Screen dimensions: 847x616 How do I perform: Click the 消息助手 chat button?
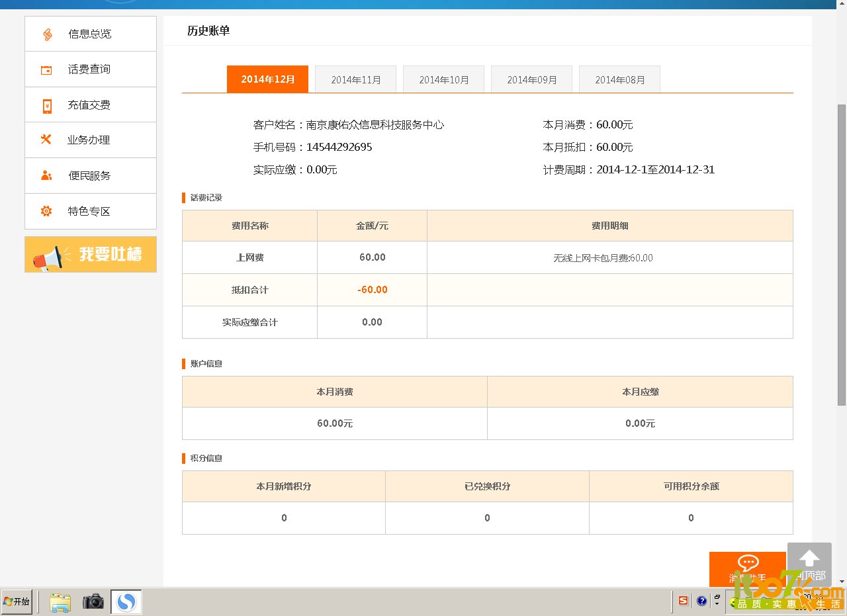coord(748,569)
